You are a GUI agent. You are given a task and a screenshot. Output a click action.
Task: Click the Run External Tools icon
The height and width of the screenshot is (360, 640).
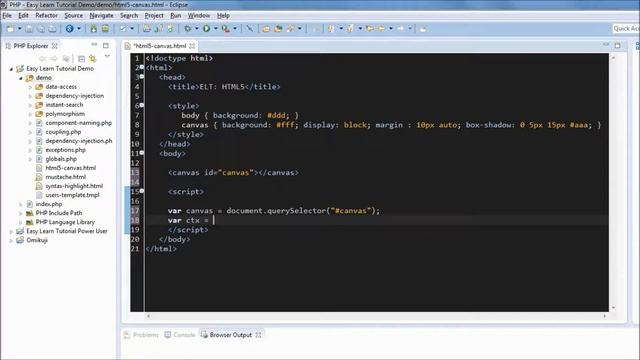(225, 29)
